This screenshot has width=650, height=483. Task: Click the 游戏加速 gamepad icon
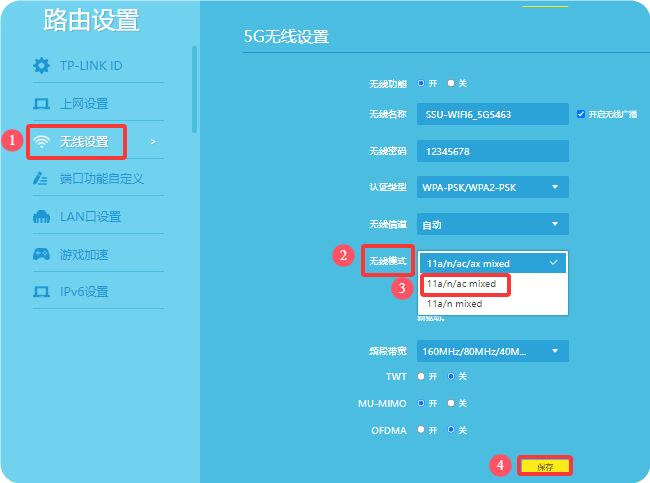pos(41,254)
